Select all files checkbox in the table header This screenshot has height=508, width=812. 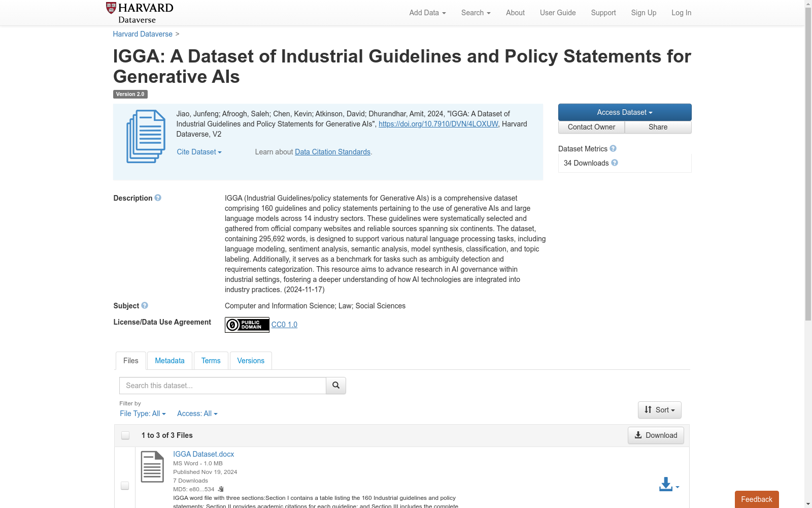(125, 435)
